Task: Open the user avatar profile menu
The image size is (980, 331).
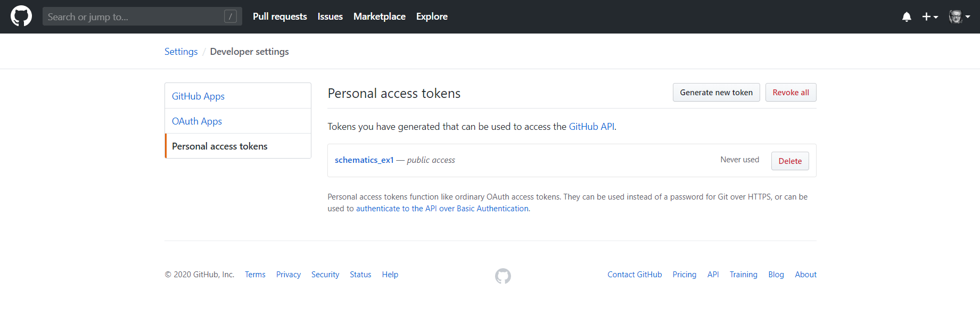Action: [959, 17]
